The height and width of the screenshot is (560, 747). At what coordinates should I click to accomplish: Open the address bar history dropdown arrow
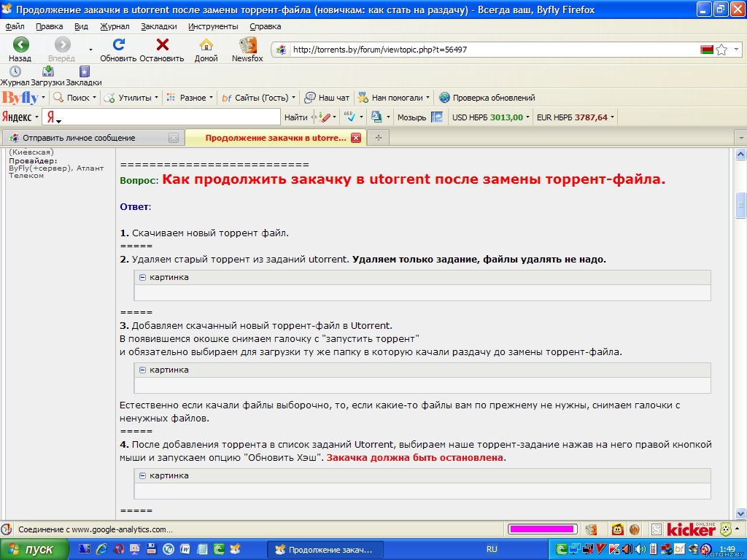(736, 50)
